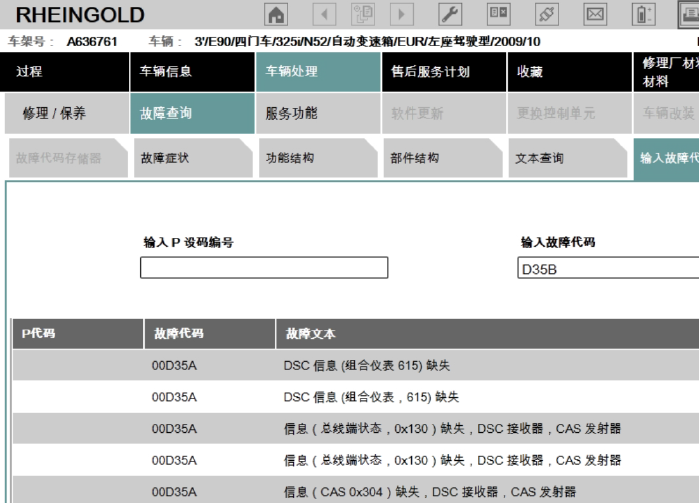Click the greyed 故障代码存储器 tab

68,158
